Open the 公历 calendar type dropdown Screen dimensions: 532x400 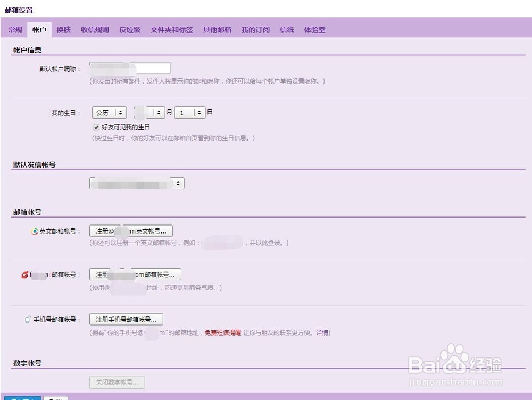(x=109, y=113)
